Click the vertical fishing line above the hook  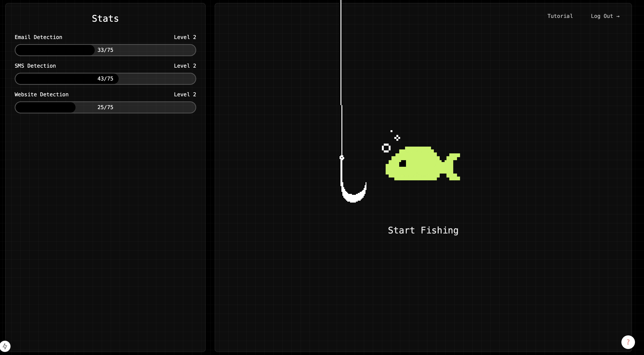[x=341, y=63]
